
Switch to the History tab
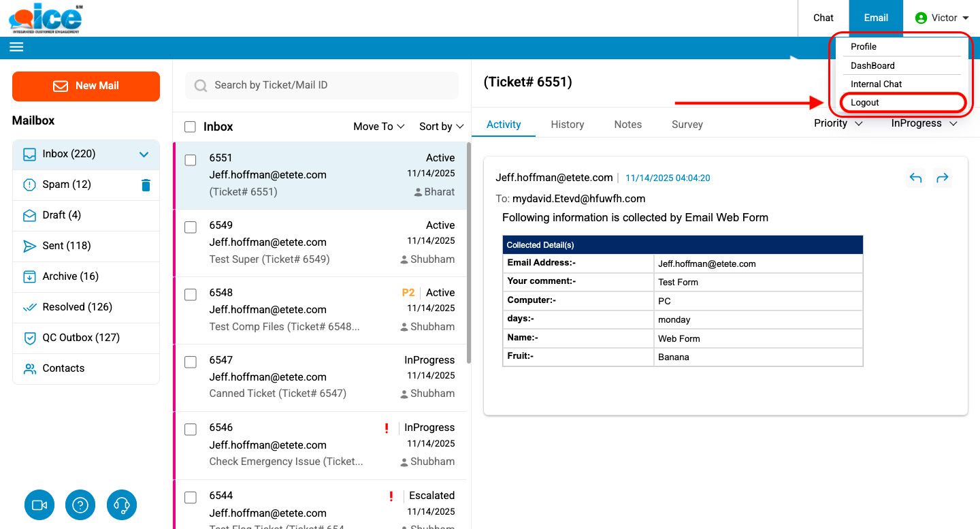pyautogui.click(x=567, y=125)
